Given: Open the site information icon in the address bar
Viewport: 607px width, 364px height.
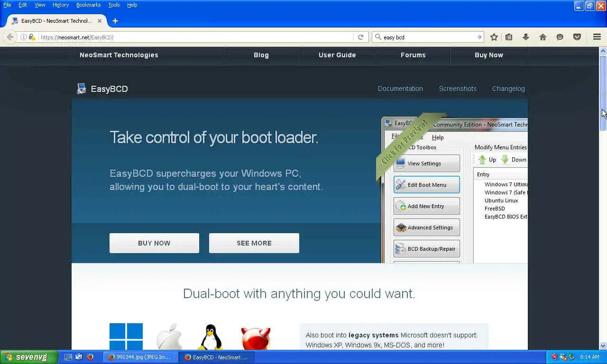Looking at the screenshot, I should point(24,37).
